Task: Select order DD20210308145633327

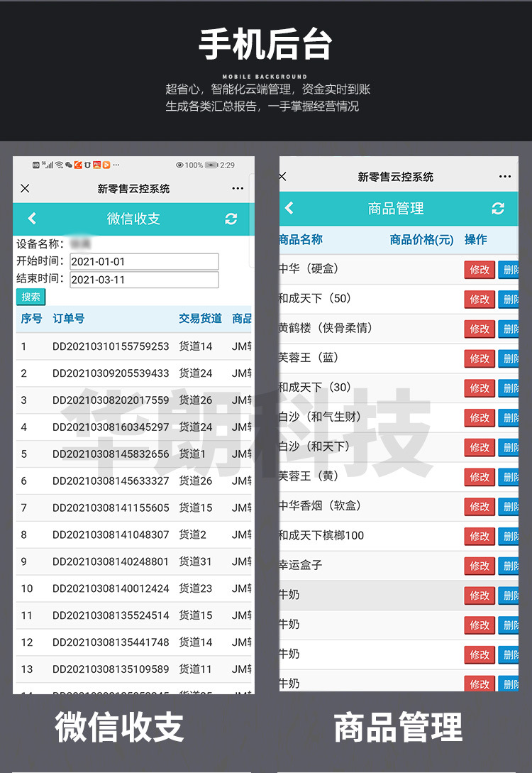Action: [x=111, y=481]
